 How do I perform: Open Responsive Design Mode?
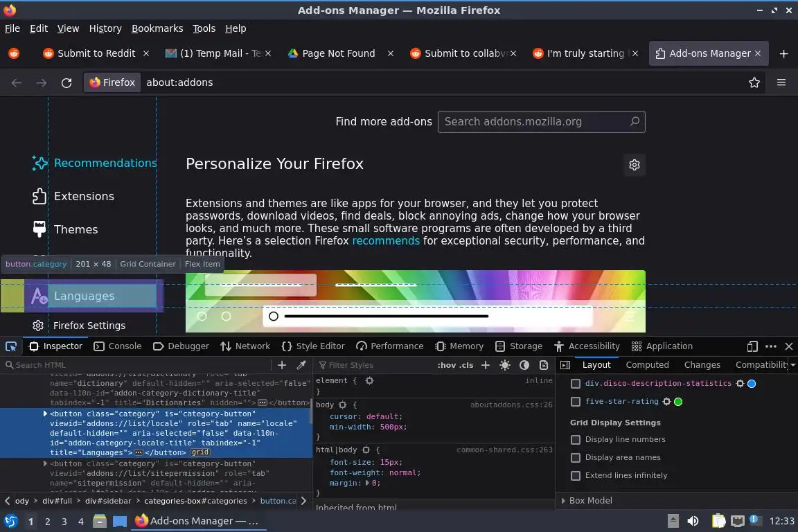click(x=752, y=346)
